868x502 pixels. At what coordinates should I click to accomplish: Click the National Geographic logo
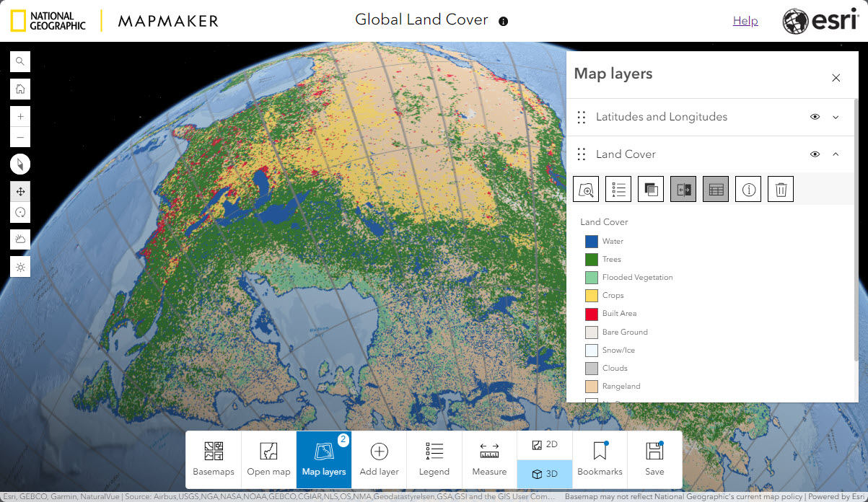(x=48, y=21)
